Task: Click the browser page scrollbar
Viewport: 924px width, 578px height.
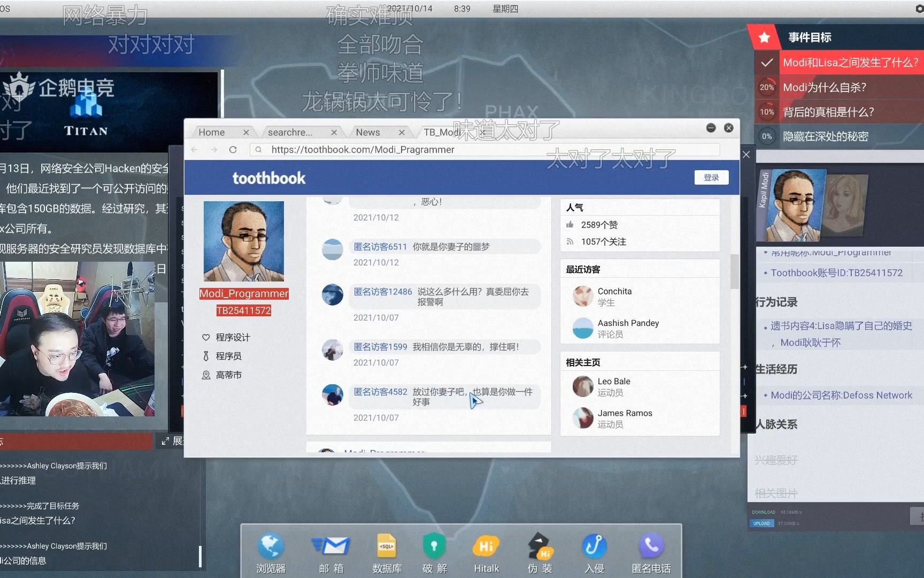Action: (735, 271)
